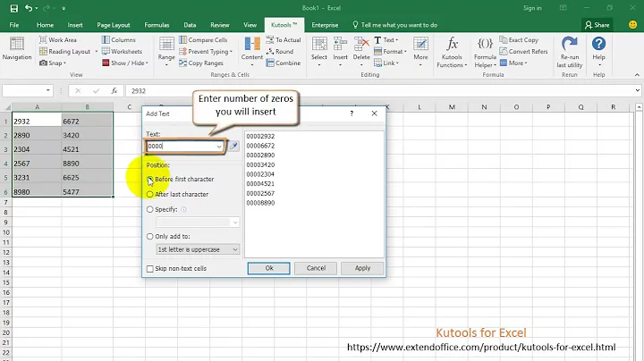Open the Format tools

pos(390,51)
